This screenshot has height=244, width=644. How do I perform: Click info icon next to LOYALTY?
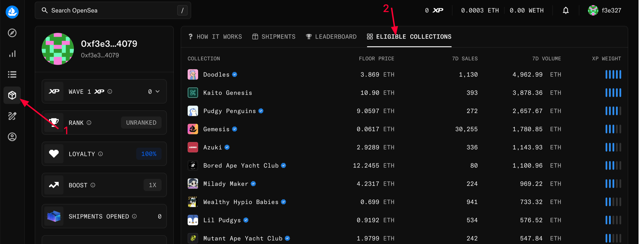101,154
